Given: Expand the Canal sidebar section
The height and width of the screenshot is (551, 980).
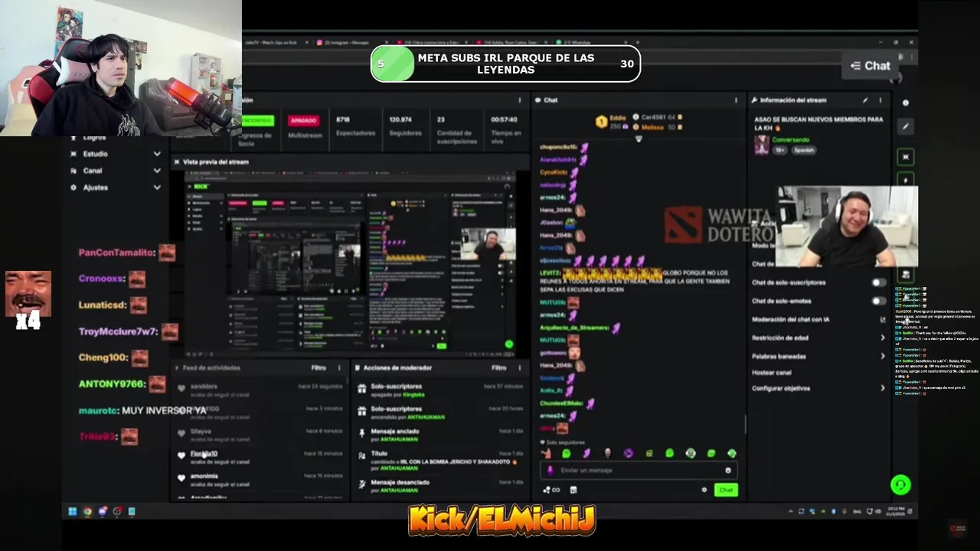Looking at the screenshot, I should click(x=116, y=171).
